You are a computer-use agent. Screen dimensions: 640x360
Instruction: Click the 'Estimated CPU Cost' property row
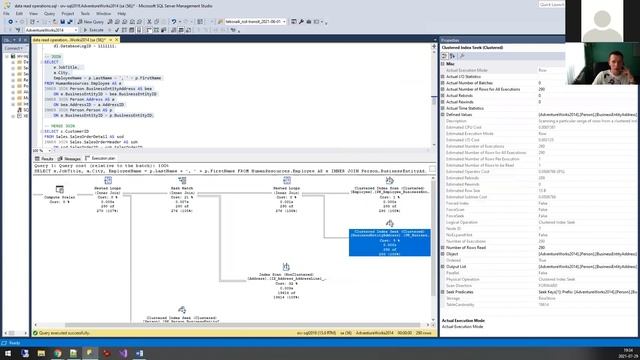(x=539, y=127)
